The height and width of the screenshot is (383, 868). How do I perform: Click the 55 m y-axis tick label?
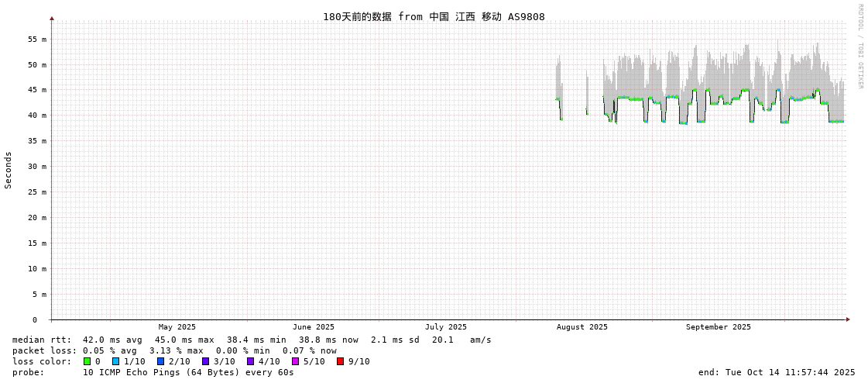click(37, 39)
